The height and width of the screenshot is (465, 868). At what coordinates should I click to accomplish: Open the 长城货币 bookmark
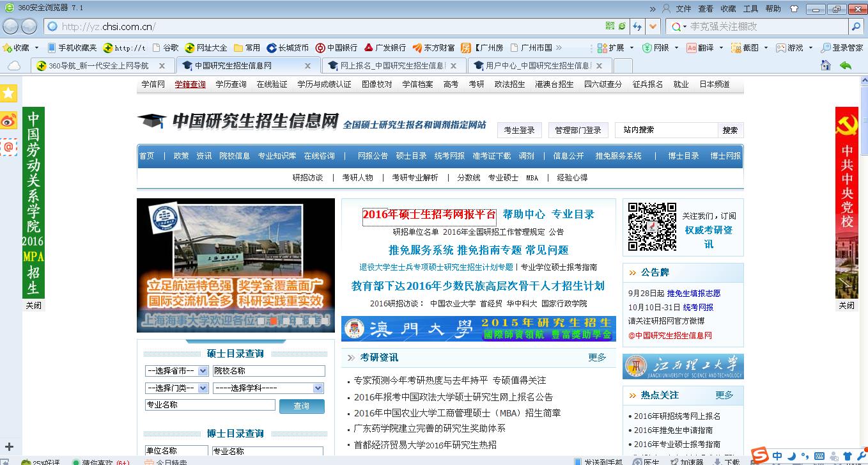288,47
